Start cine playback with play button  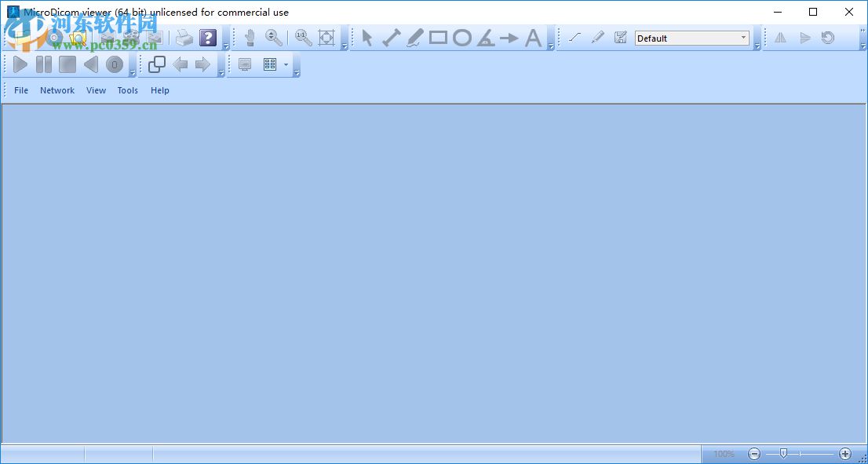[19, 64]
